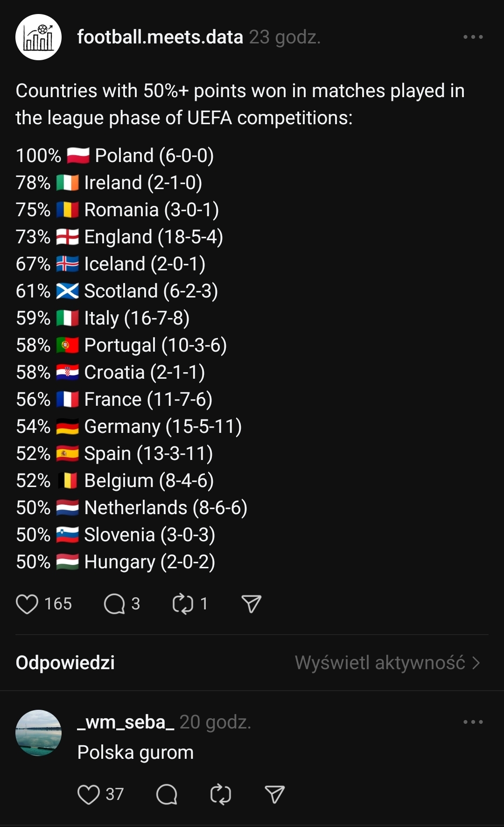Expand Wyświetl aktywność chevron
The width and height of the screenshot is (504, 827).
[x=476, y=663]
